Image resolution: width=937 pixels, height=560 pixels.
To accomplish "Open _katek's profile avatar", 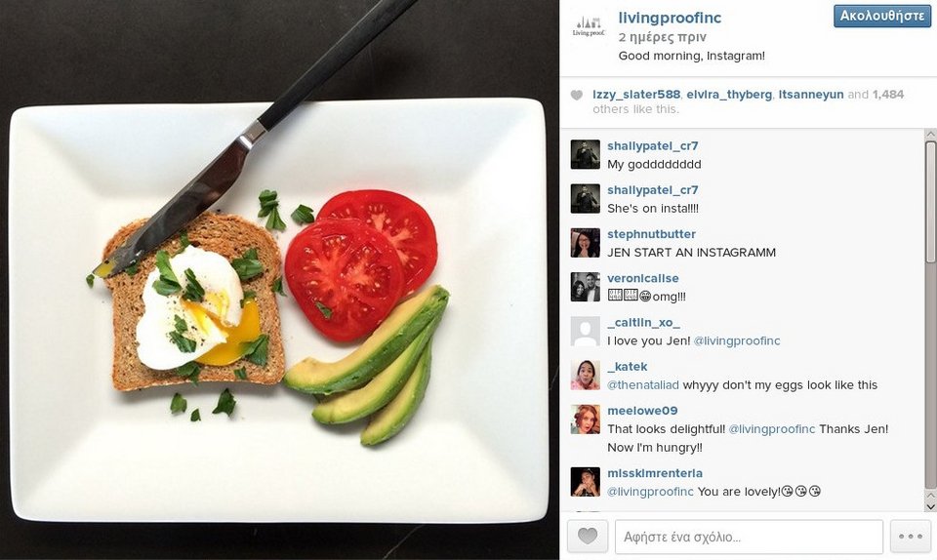I will click(x=585, y=376).
